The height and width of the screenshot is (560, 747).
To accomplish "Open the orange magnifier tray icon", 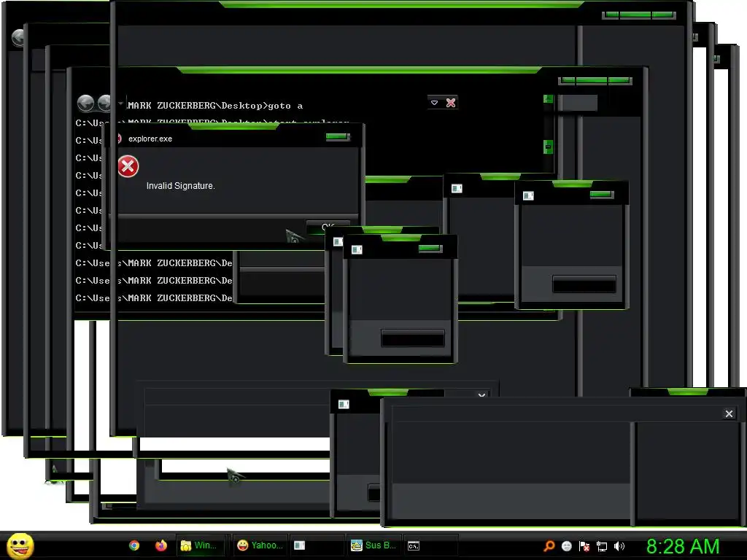I will (549, 545).
